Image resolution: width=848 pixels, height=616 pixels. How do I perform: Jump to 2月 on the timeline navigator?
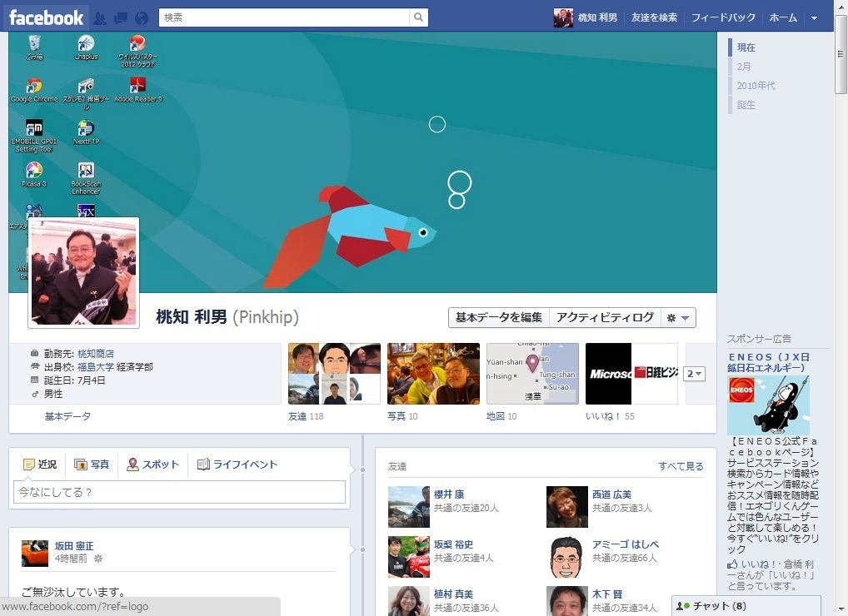point(744,67)
